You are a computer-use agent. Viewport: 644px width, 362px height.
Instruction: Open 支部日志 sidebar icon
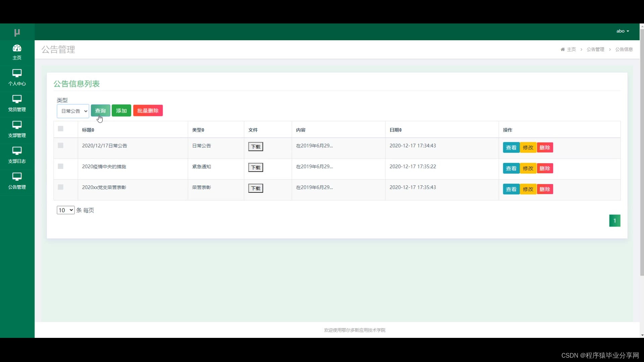(x=17, y=150)
